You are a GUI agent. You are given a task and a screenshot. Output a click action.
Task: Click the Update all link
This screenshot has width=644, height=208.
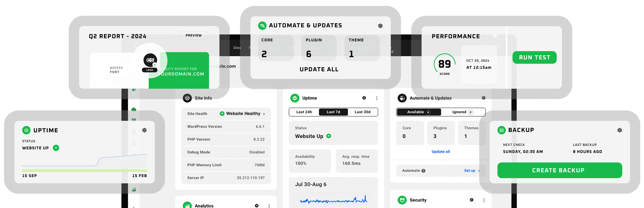coord(441,152)
